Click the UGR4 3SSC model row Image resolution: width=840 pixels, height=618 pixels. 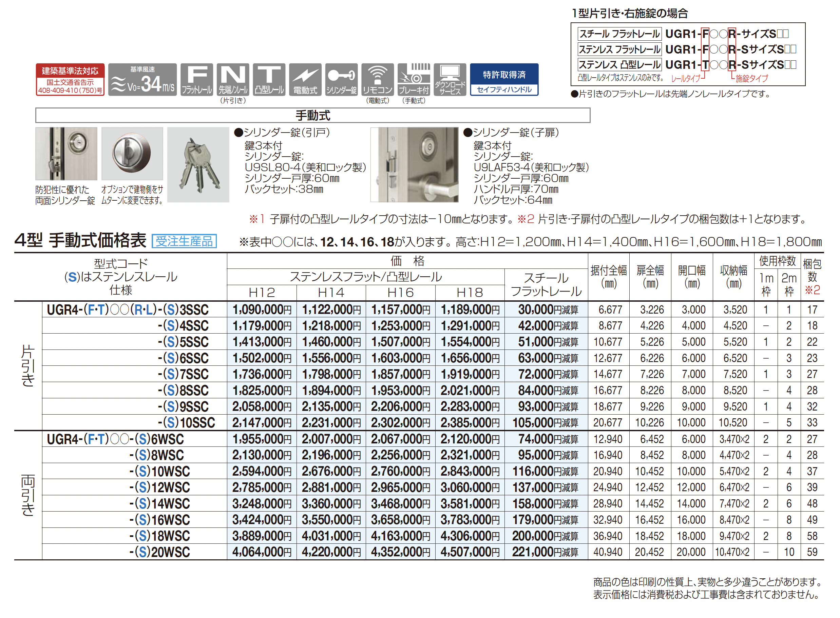(x=127, y=310)
